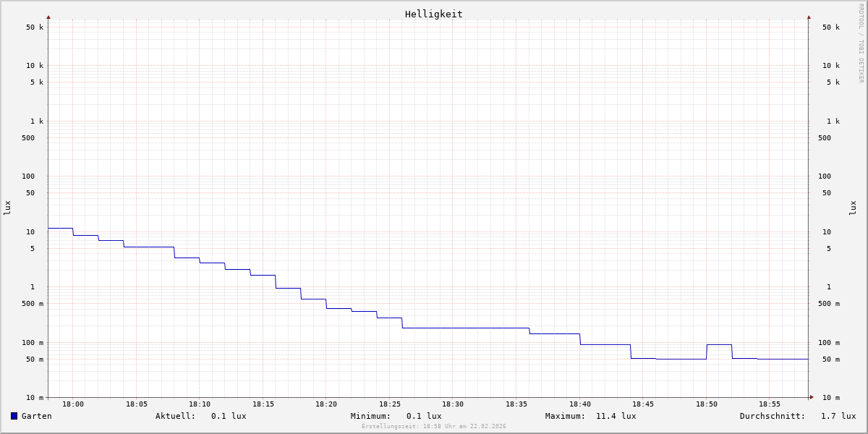Click the red arrow atop the right axis
868x434 pixels.
809,17
